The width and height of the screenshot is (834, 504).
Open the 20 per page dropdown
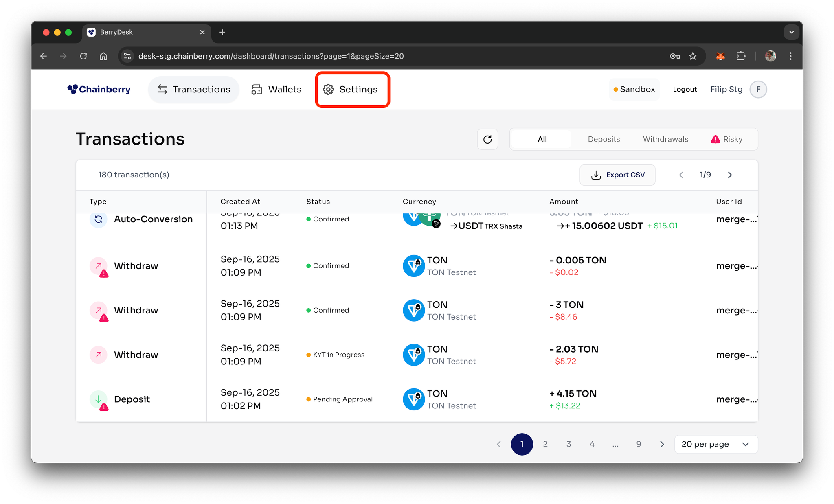[x=715, y=444]
